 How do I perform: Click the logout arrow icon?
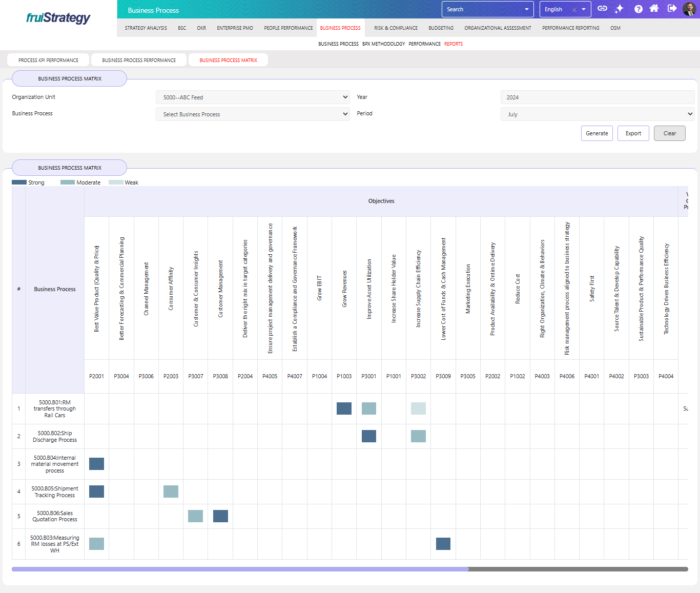[x=672, y=9]
